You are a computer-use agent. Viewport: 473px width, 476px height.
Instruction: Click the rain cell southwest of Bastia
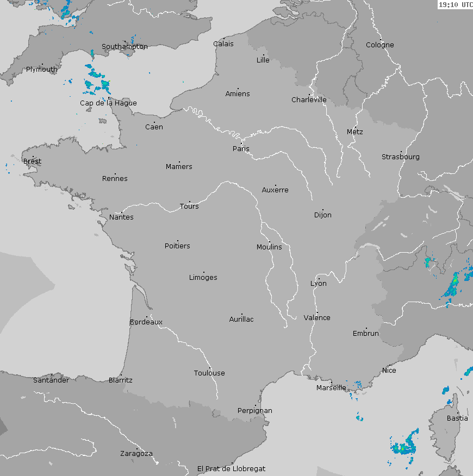pyautogui.click(x=405, y=446)
